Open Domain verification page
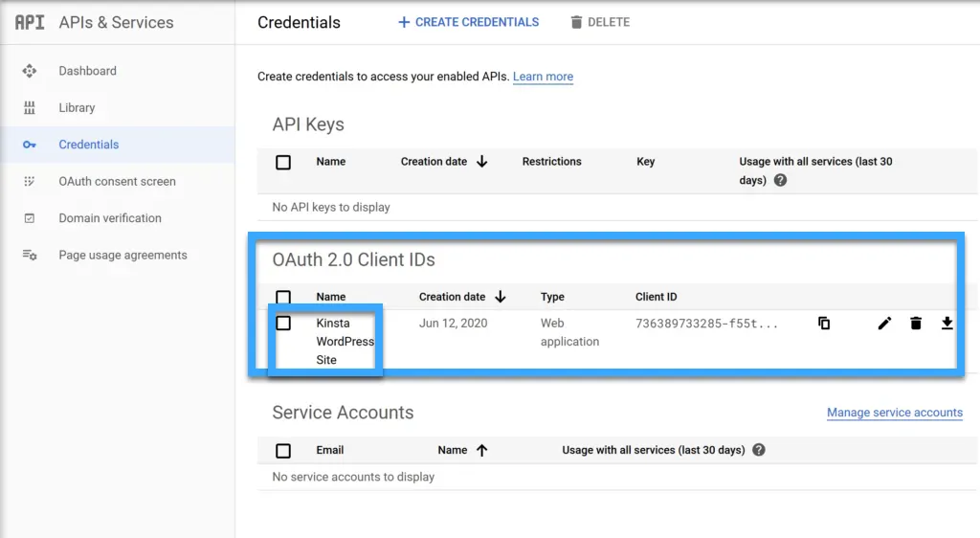Screen dimensions: 980x538 (110, 218)
